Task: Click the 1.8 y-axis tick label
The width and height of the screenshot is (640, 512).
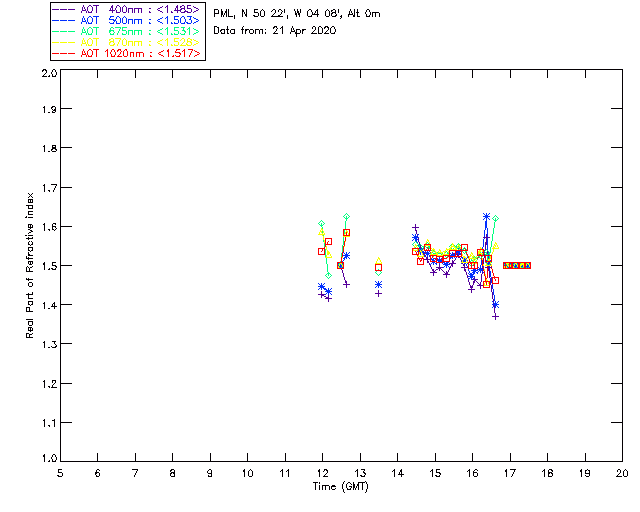Action: tap(49, 148)
